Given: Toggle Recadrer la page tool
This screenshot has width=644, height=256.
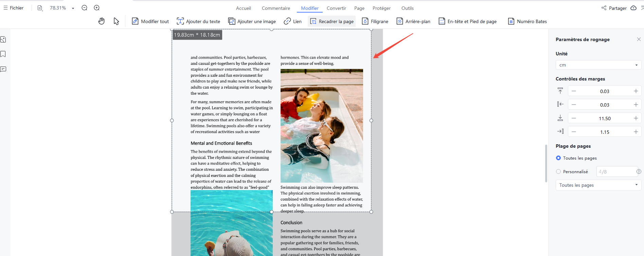Looking at the screenshot, I should click(x=332, y=21).
